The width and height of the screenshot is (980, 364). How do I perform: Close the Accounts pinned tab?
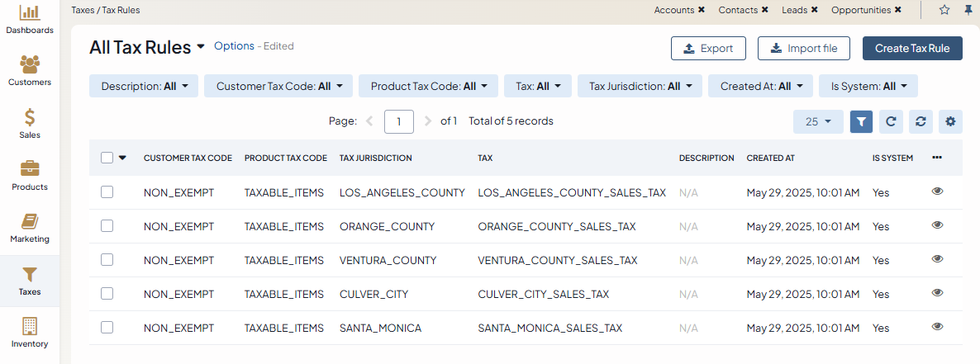tap(702, 10)
